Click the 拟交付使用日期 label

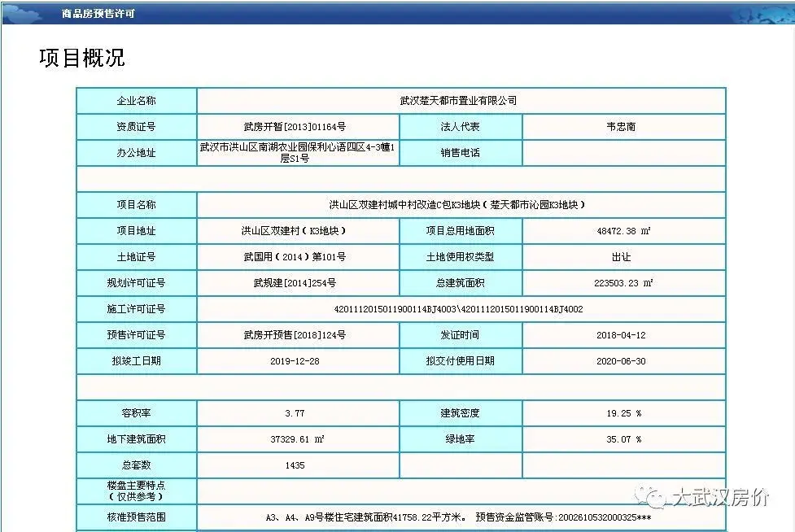click(x=460, y=360)
